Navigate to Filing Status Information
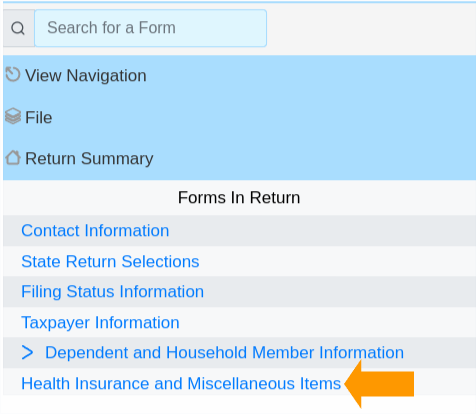 (112, 292)
